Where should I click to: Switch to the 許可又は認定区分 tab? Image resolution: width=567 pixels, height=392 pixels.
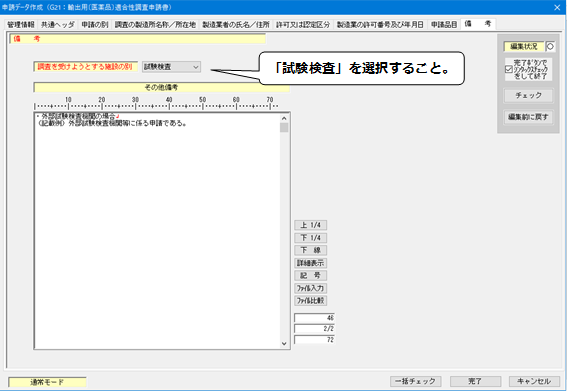(303, 24)
